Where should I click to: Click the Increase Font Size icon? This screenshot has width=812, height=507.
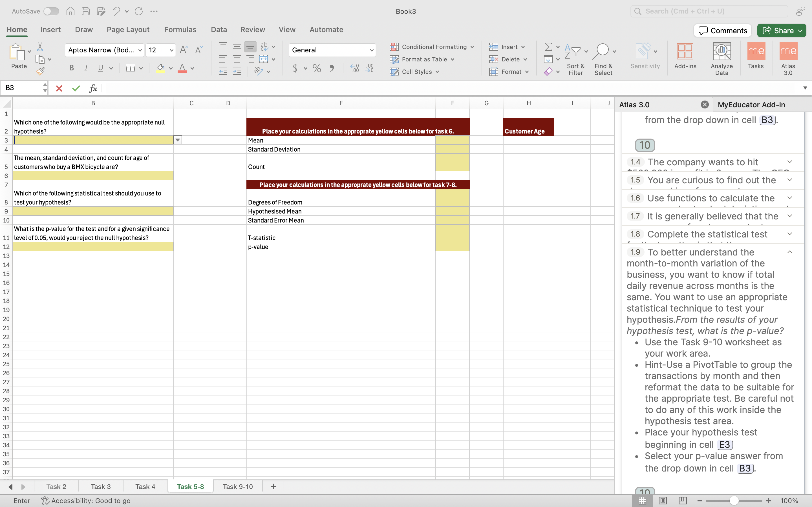click(x=184, y=50)
